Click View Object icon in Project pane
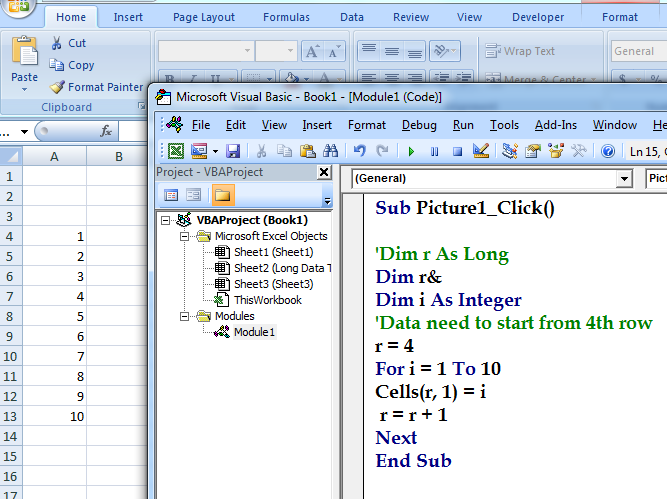Viewport: 670px width, 499px height. [x=194, y=195]
